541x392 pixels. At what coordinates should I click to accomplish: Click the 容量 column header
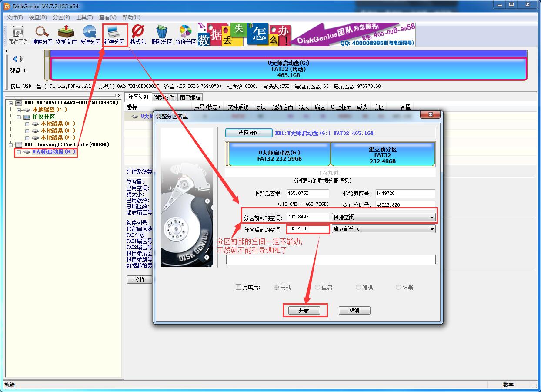405,107
